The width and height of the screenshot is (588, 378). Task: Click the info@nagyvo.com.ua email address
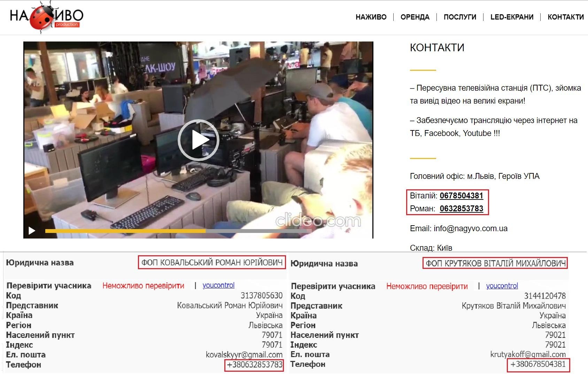pyautogui.click(x=470, y=228)
